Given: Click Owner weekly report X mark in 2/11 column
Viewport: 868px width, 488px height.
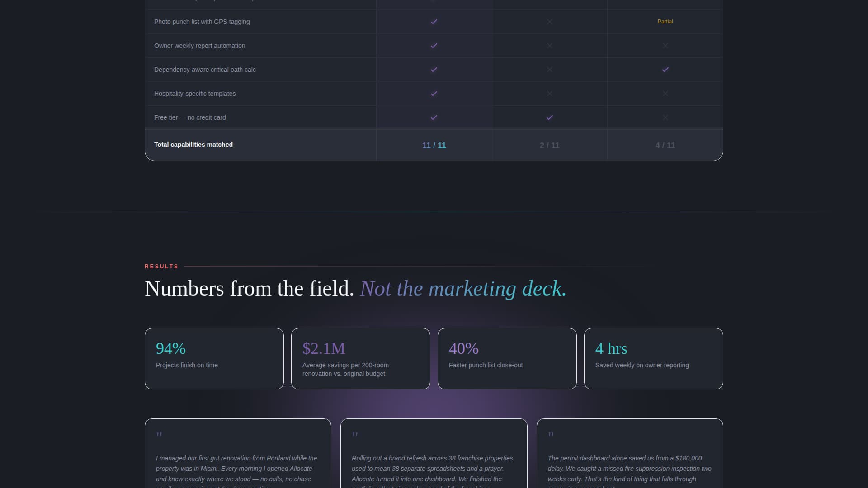Looking at the screenshot, I should coord(550,46).
